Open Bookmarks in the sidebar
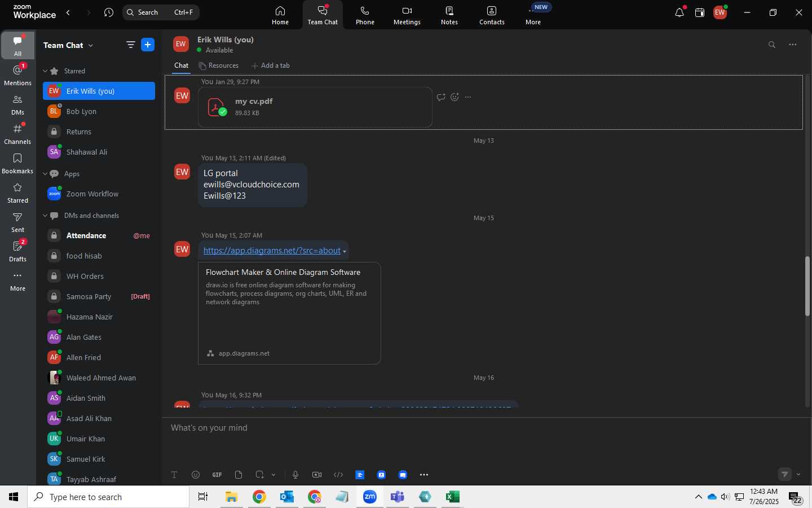This screenshot has width=812, height=508. click(18, 163)
